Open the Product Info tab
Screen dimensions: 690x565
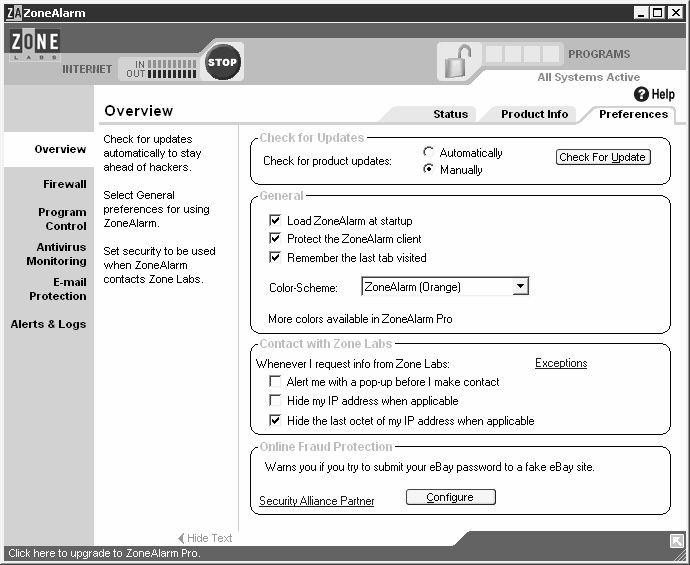tap(534, 114)
